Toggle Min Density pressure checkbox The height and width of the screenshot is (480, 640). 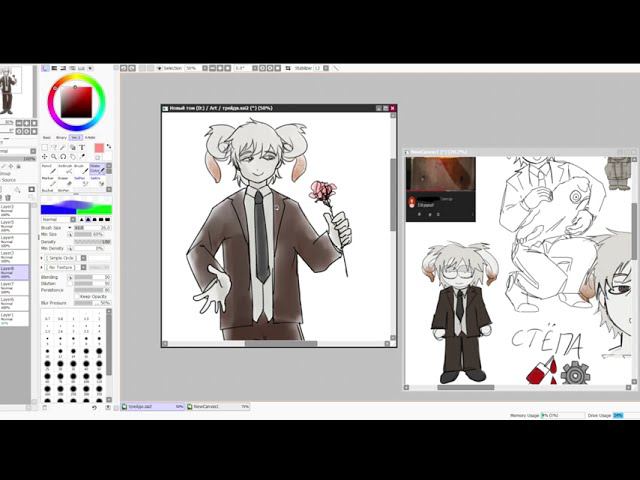click(x=70, y=249)
